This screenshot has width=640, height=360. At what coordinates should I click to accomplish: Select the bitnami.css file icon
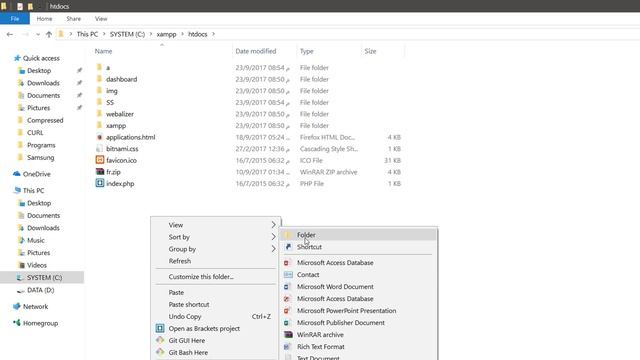click(x=100, y=149)
